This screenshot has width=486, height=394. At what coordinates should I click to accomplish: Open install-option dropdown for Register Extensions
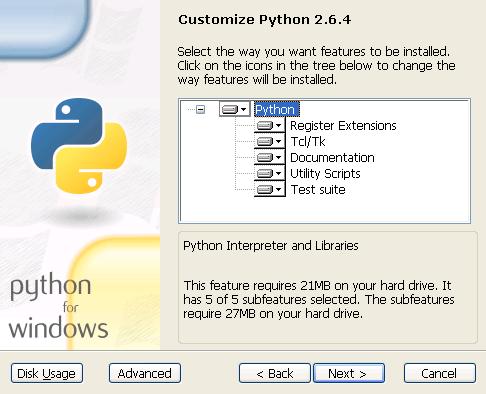[269, 125]
